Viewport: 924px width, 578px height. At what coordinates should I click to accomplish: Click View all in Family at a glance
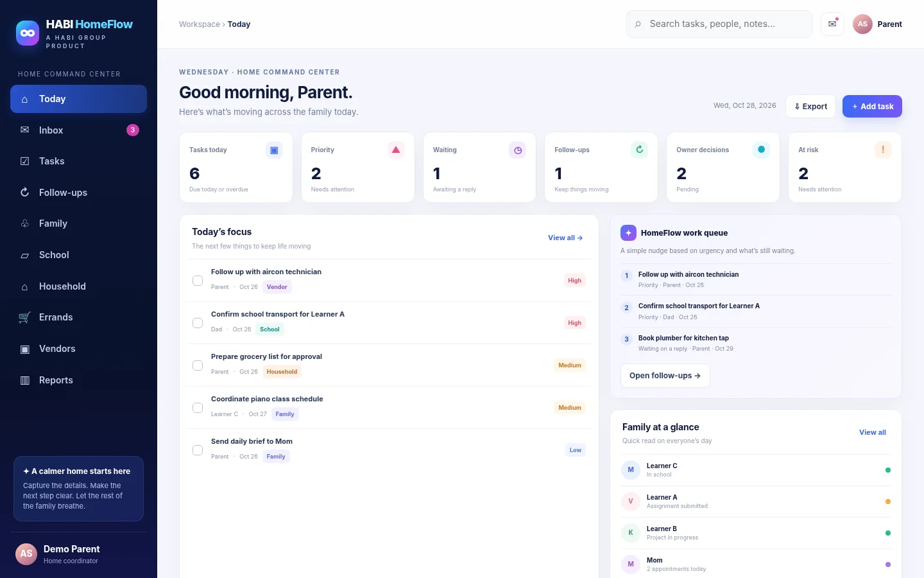point(873,432)
